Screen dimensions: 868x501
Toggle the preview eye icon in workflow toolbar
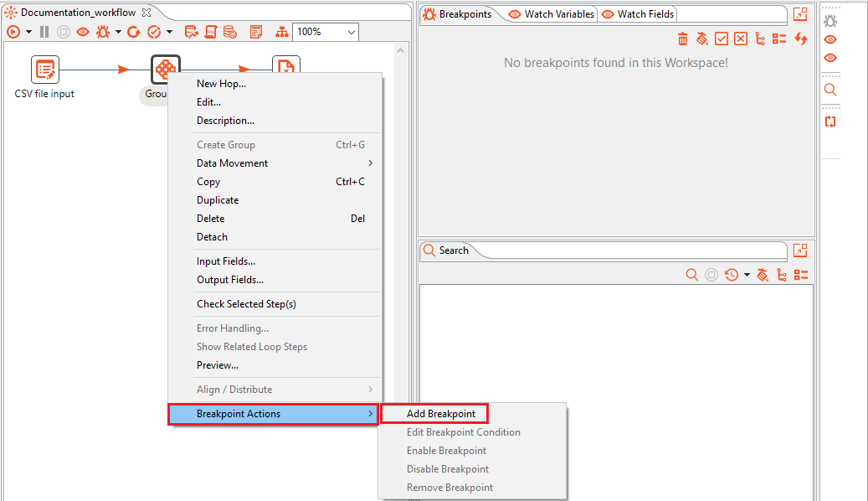83,32
